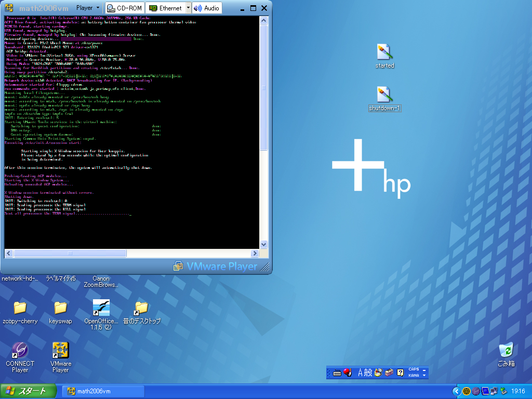532x399 pixels.
Task: Toggle the Audio device button
Action: click(x=207, y=8)
